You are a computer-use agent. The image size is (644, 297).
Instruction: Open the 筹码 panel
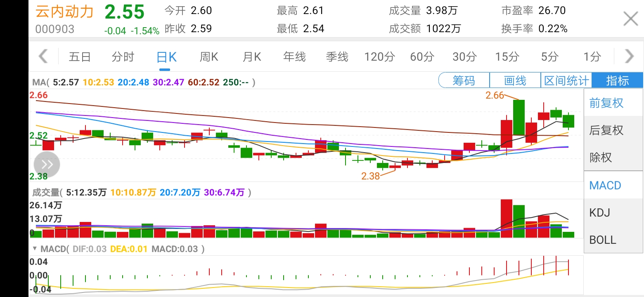click(464, 80)
